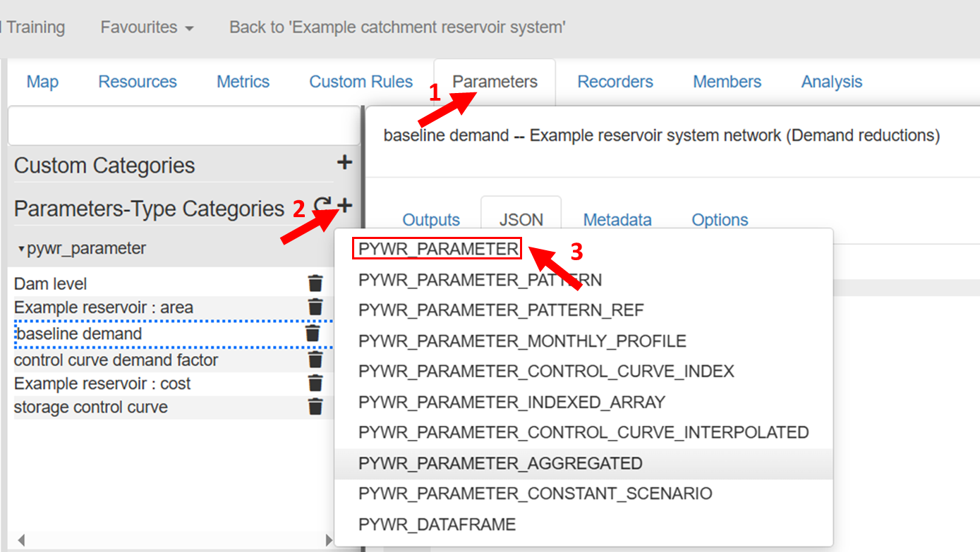Viewport: 980px width, 552px height.
Task: Open the Metadata tab
Action: [x=617, y=220]
